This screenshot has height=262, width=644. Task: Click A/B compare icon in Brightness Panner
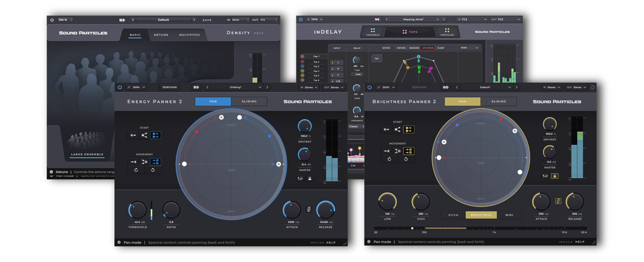(446, 87)
